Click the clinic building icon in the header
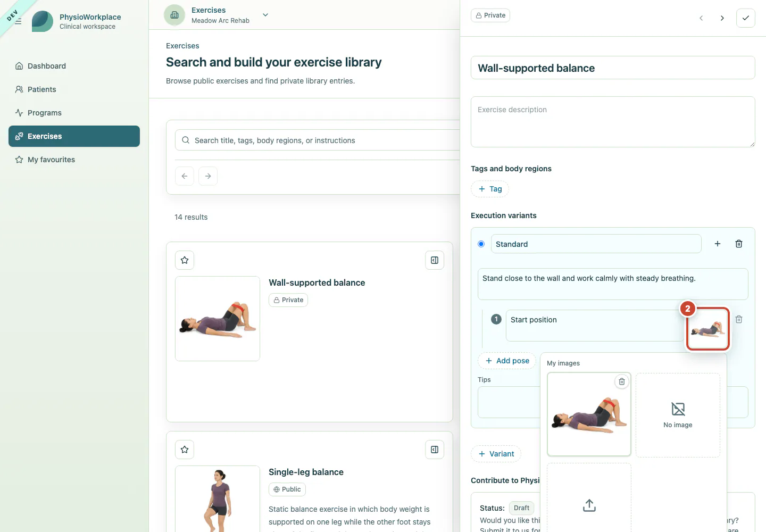The height and width of the screenshot is (532, 766). tap(174, 15)
